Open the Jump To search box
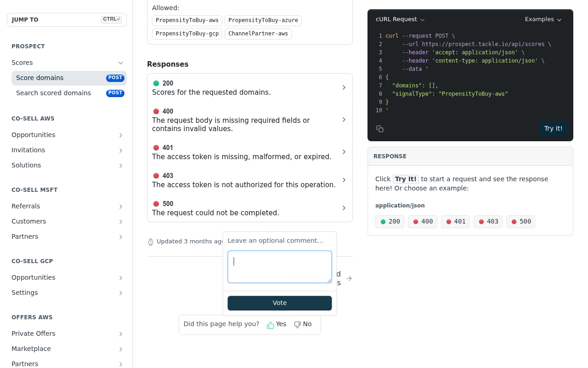This screenshot has height=368, width=588. pos(67,20)
